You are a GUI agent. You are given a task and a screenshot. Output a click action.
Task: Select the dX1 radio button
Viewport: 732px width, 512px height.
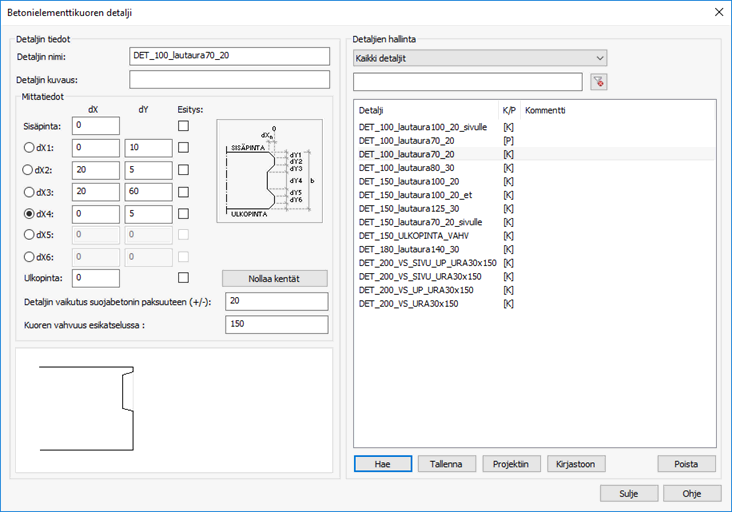(x=28, y=147)
